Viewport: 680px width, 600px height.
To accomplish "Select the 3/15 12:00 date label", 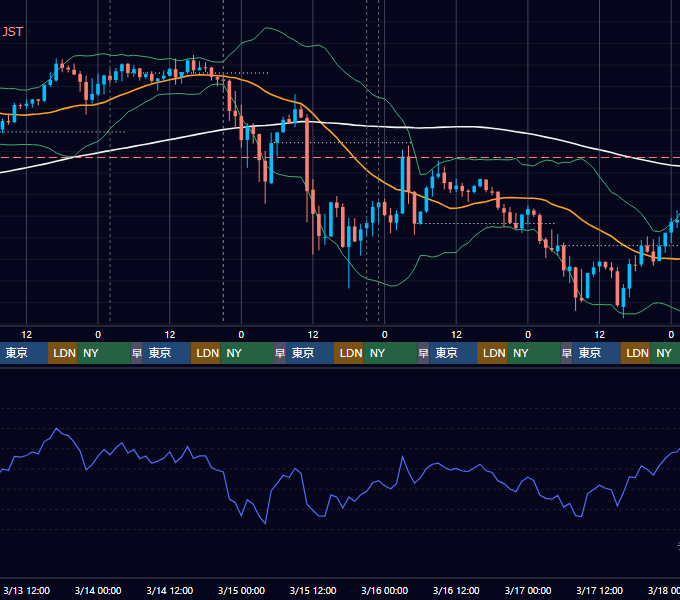I will tap(313, 590).
